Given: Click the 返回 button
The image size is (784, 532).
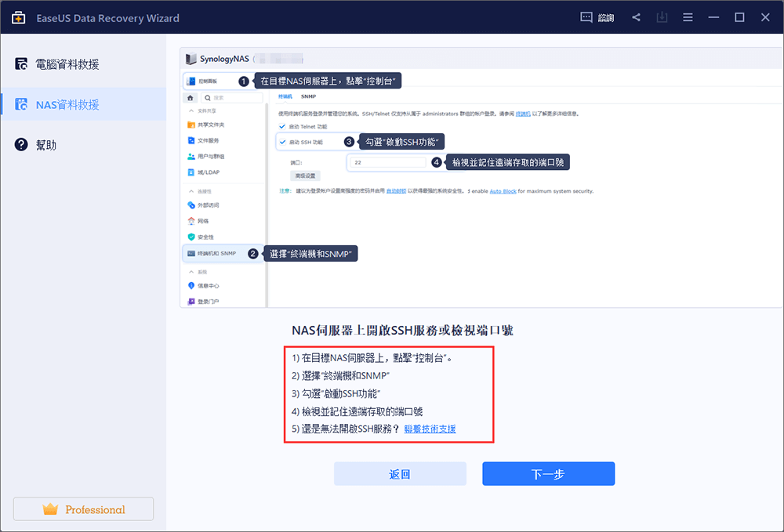Looking at the screenshot, I should (x=400, y=473).
